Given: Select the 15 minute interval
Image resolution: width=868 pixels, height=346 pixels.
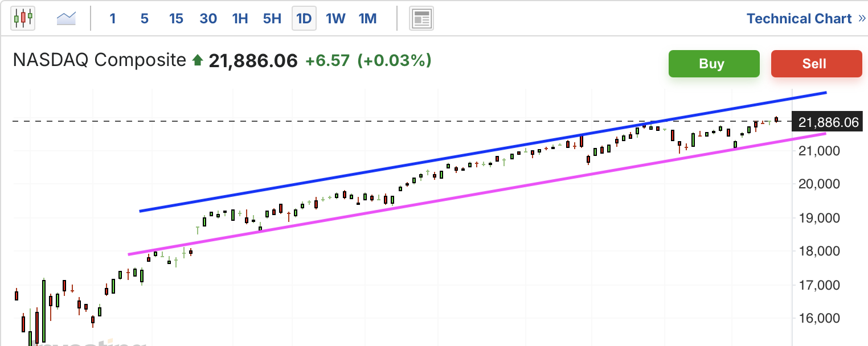Looking at the screenshot, I should (176, 19).
